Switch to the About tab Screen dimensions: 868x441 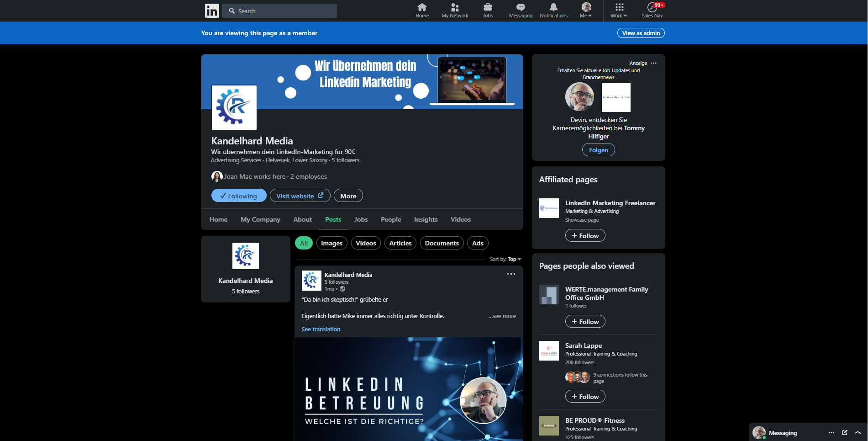pyautogui.click(x=303, y=219)
